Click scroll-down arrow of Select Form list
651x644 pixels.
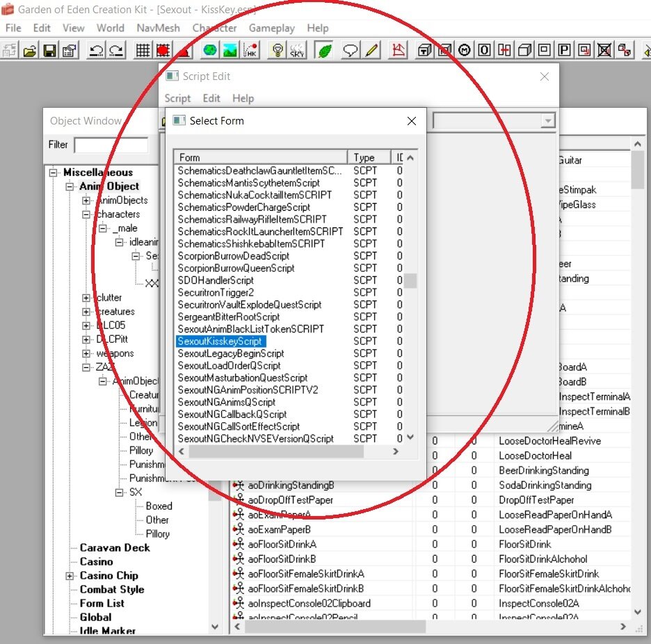point(410,437)
